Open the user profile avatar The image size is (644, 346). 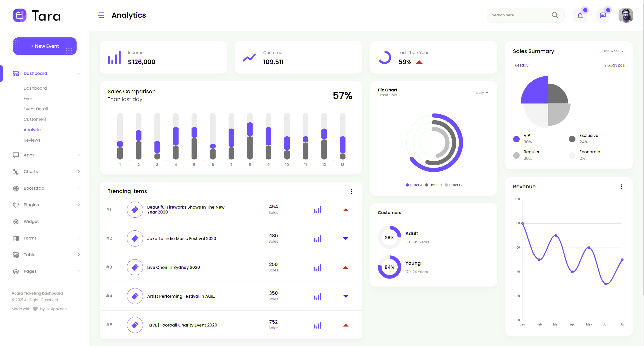pyautogui.click(x=626, y=15)
